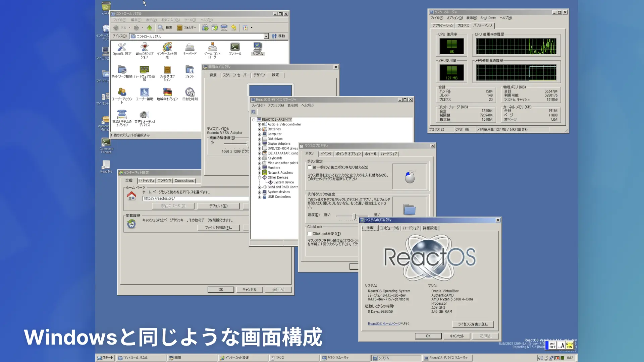This screenshot has width=644, height=362.
Task: Expand the Display Adapters tree node
Action: (x=259, y=144)
